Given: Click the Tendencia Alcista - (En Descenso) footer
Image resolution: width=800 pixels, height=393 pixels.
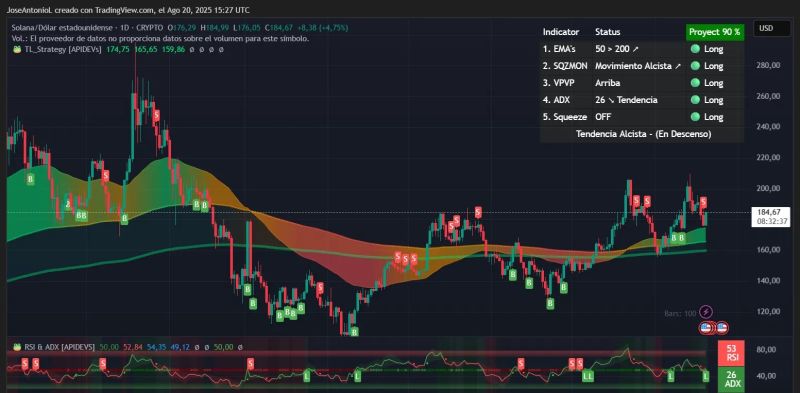Looking at the screenshot, I should tap(643, 134).
